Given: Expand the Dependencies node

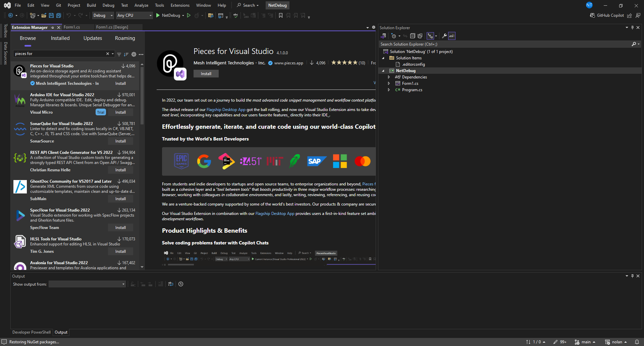Looking at the screenshot, I should 389,77.
